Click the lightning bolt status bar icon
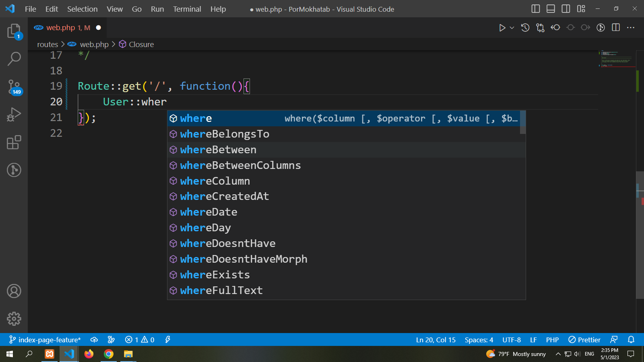644x362 pixels. click(168, 340)
